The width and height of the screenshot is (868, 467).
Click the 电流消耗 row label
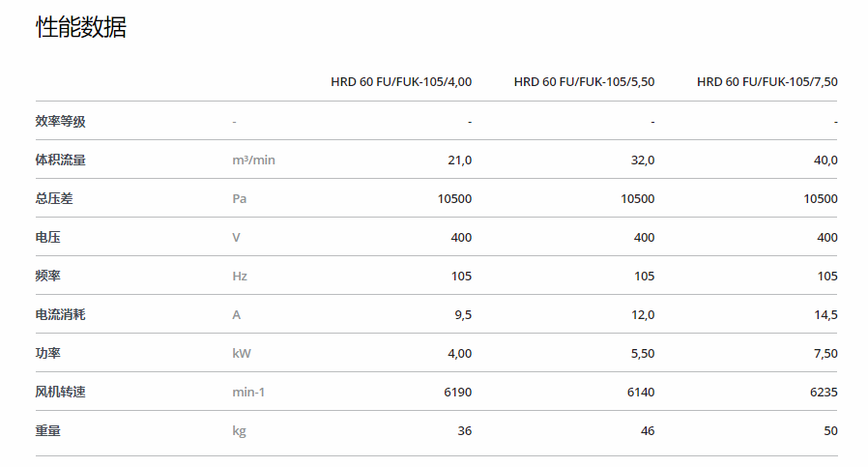tap(60, 314)
